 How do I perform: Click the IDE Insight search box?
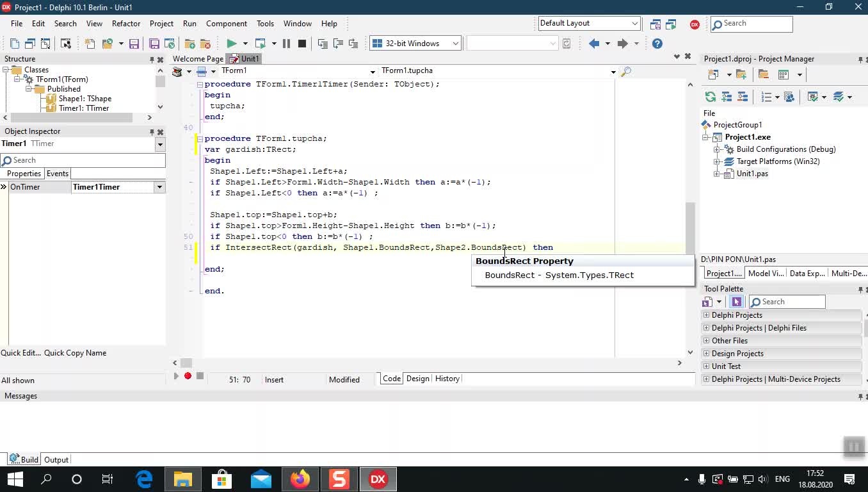click(x=752, y=24)
